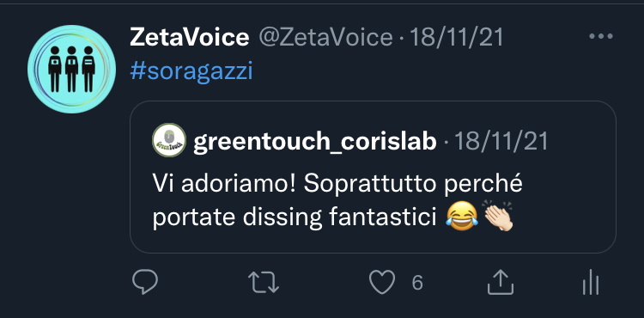Open ZetaVoice profile avatar
The image size is (644, 318).
pos(71,69)
